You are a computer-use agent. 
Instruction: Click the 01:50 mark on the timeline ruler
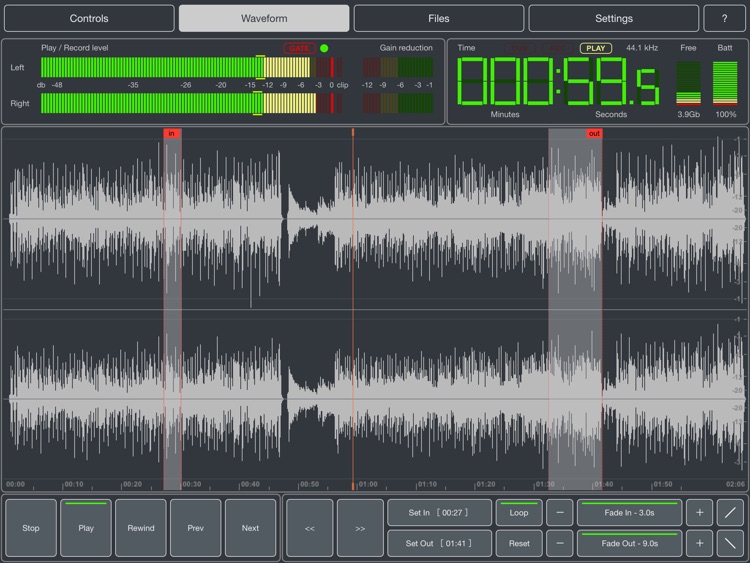click(x=663, y=484)
